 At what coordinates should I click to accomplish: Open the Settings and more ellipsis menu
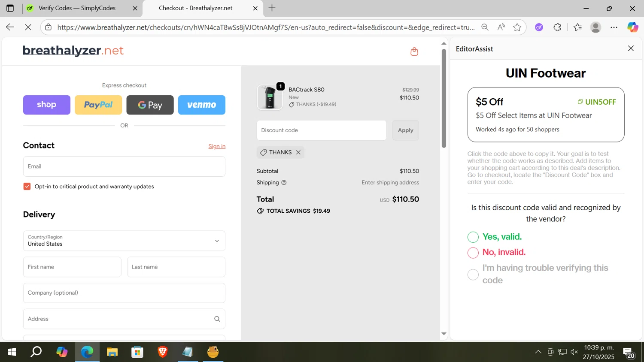[614, 27]
